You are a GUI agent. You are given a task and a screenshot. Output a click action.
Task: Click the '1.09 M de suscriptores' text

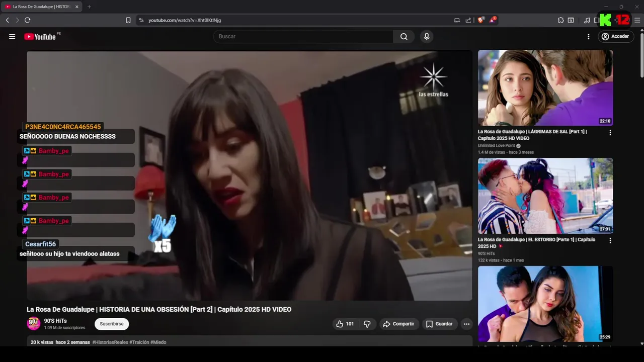point(64,328)
